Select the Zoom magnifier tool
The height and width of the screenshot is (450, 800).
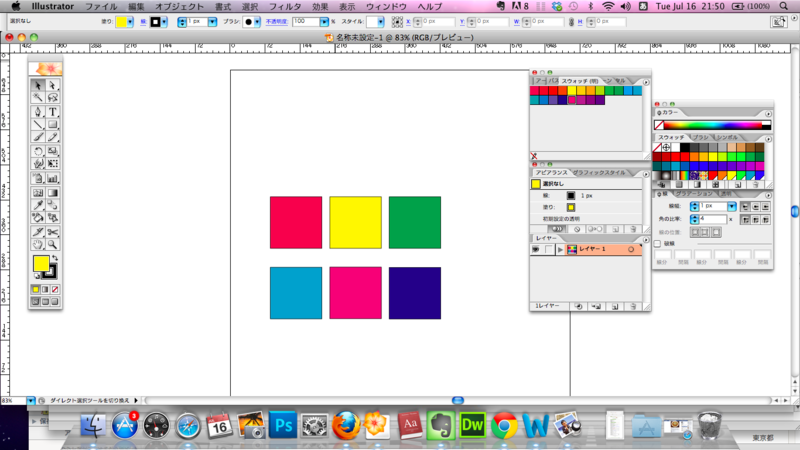[x=53, y=245]
